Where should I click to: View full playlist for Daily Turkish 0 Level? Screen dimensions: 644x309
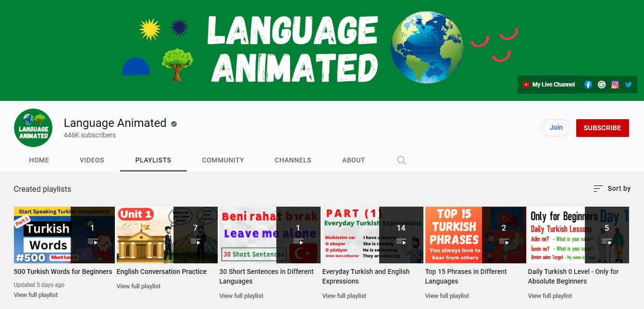pos(550,296)
